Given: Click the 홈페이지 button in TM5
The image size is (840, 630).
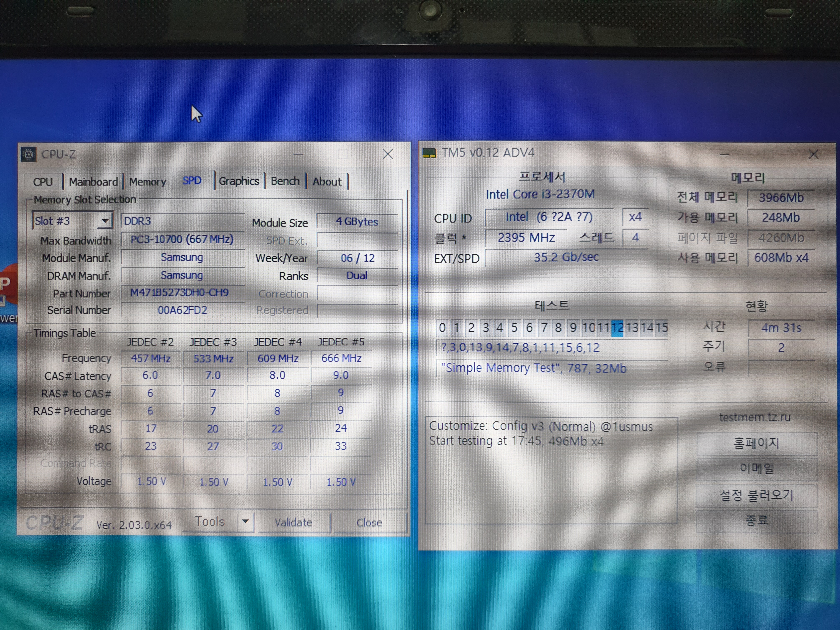Looking at the screenshot, I should click(756, 443).
